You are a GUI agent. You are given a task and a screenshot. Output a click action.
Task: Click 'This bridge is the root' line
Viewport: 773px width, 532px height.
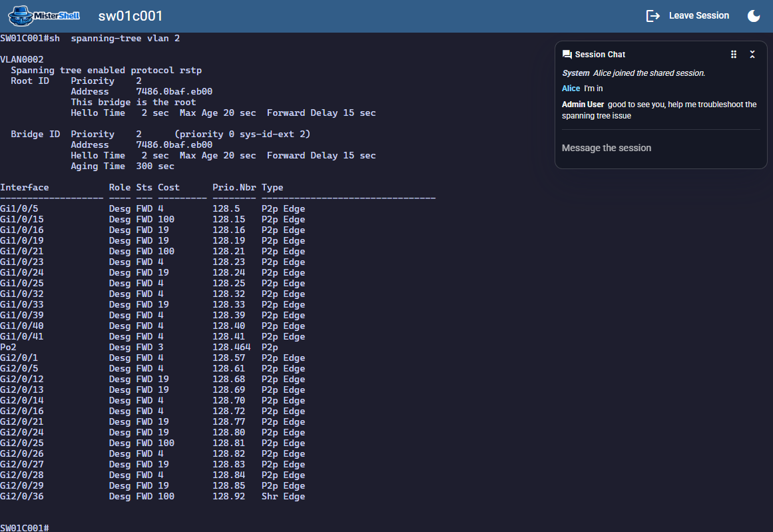point(133,102)
